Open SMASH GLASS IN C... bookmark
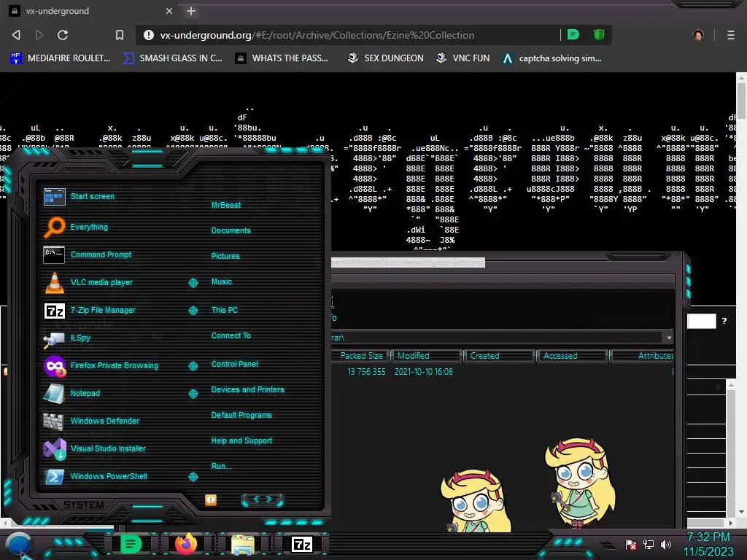The width and height of the screenshot is (747, 560). (x=172, y=58)
